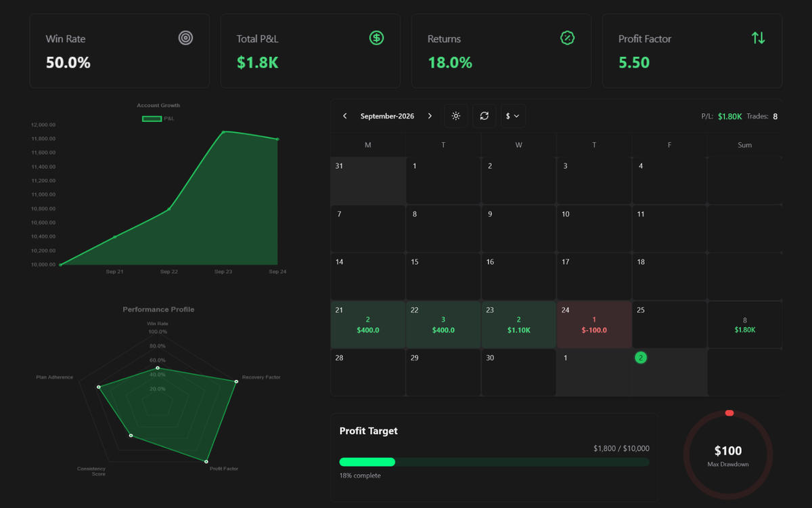Image resolution: width=812 pixels, height=508 pixels.
Task: Click the Profit Factor arrows icon
Action: point(759,38)
